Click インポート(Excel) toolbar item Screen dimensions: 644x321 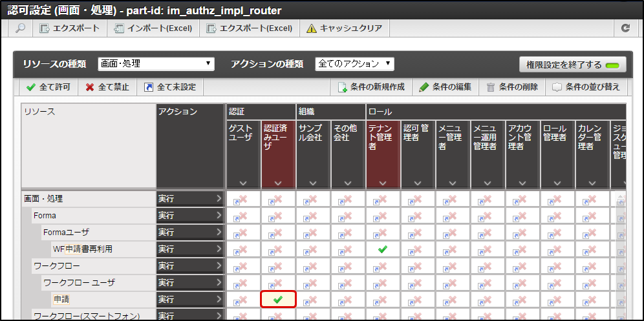(153, 28)
